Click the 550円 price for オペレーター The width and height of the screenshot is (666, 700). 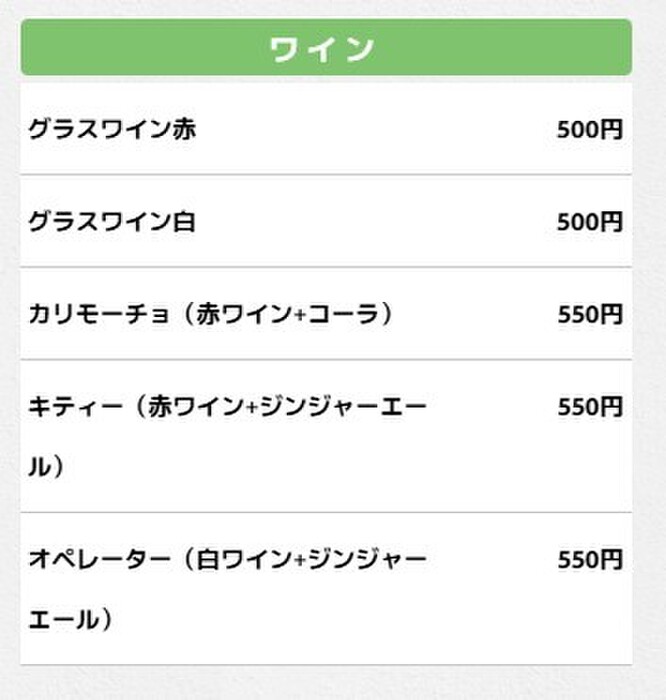(590, 559)
